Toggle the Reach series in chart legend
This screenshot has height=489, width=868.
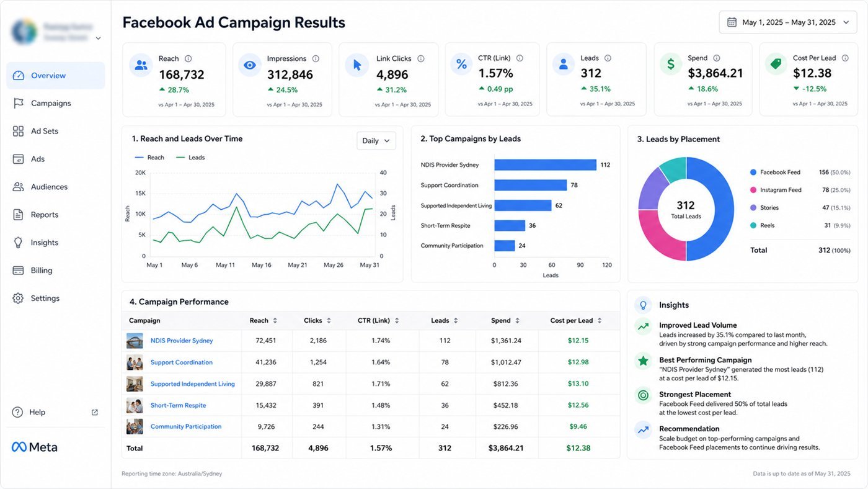(149, 158)
